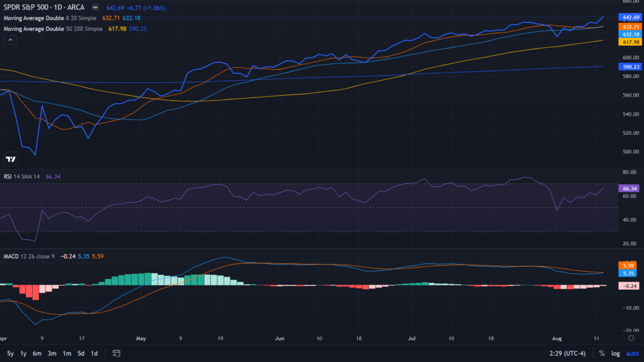Click the blue 5.35 MACD scale label
Screen dimensions: 644x362
(x=628, y=273)
